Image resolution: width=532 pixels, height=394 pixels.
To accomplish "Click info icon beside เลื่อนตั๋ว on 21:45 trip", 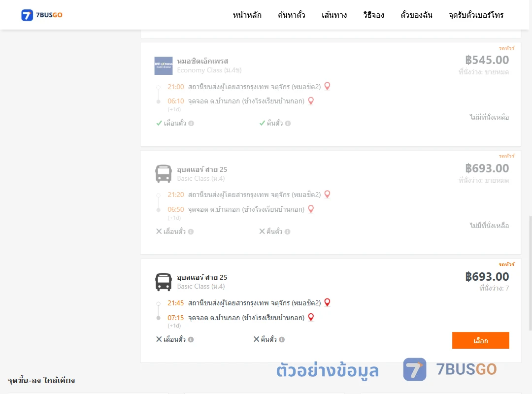I will pyautogui.click(x=191, y=339).
